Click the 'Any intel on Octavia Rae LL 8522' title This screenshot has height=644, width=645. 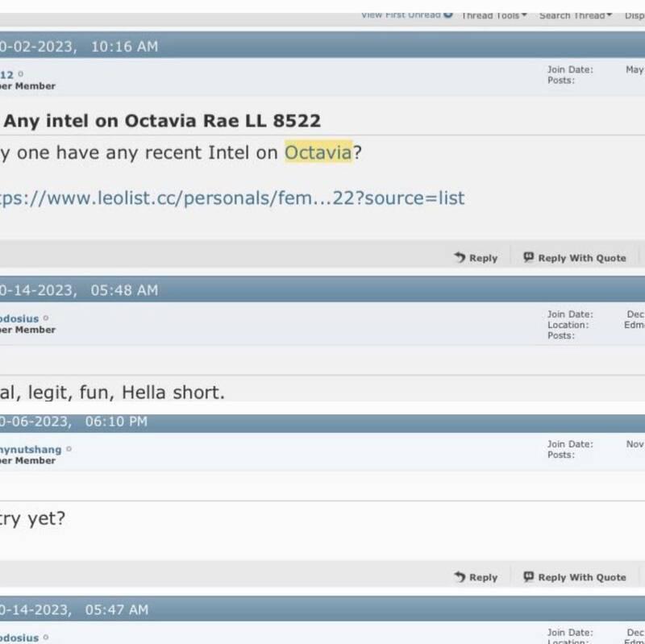pyautogui.click(x=163, y=121)
